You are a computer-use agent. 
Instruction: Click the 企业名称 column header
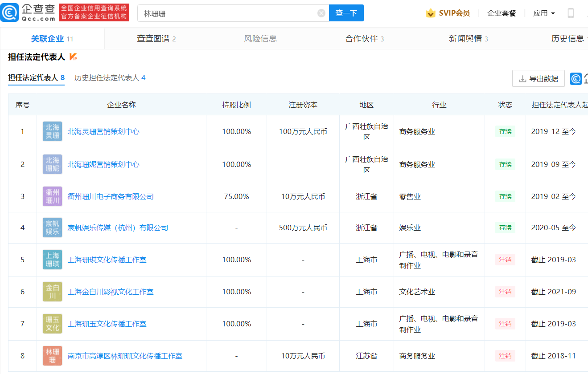121,105
